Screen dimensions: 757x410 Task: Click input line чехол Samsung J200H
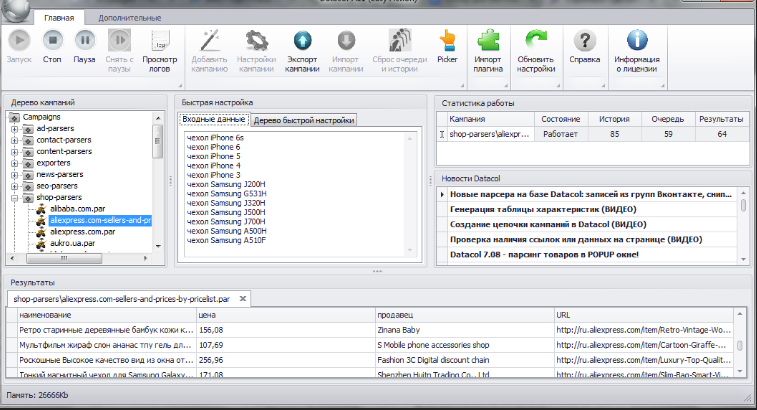coord(225,184)
